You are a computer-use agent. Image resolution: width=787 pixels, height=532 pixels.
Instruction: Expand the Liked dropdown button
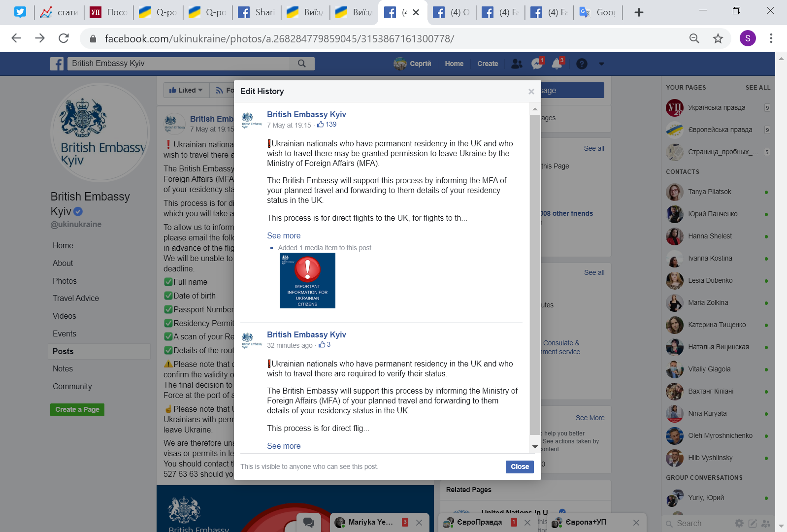[186, 90]
